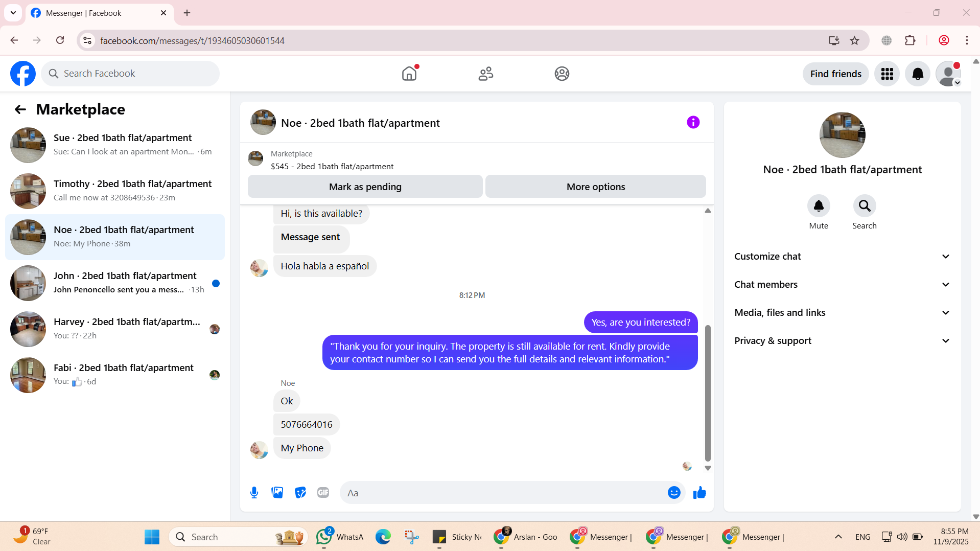
Task: Open the account profile avatar menu
Action: tap(948, 74)
